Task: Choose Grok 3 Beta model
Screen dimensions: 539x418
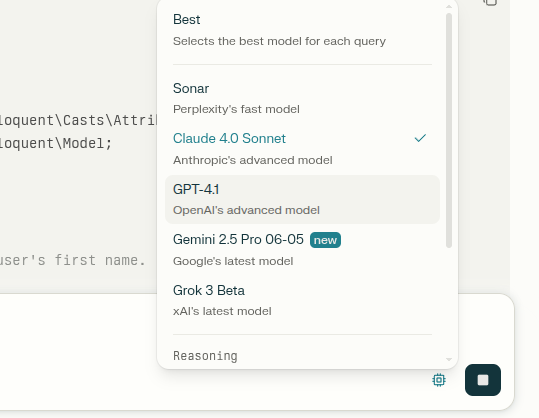Action: pyautogui.click(x=302, y=300)
